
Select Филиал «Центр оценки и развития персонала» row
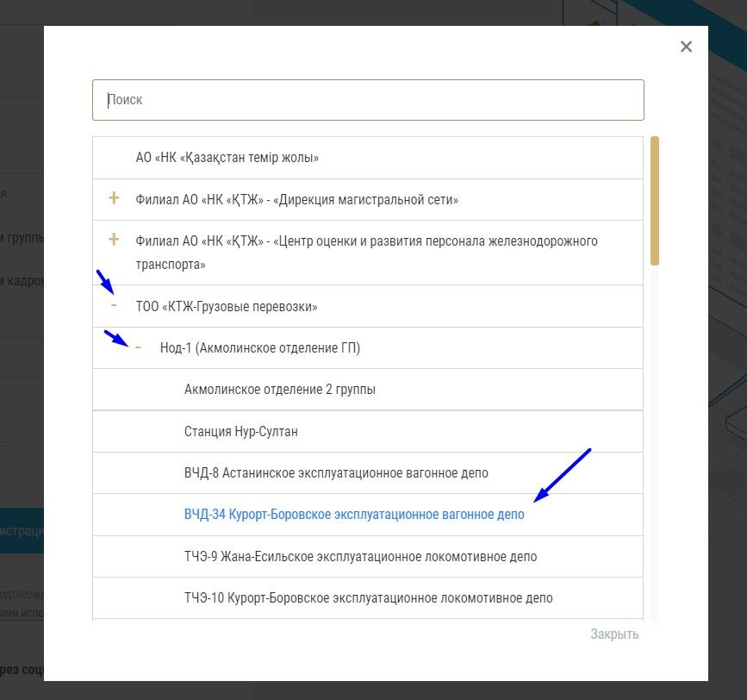click(366, 253)
